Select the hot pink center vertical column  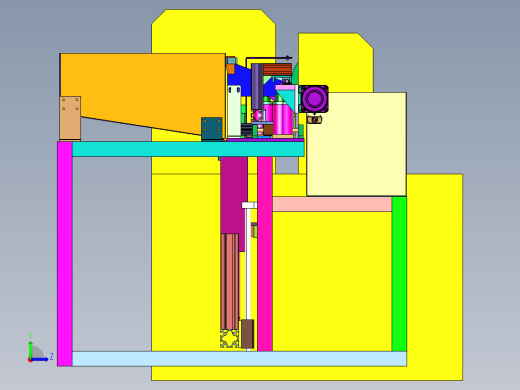(265, 253)
